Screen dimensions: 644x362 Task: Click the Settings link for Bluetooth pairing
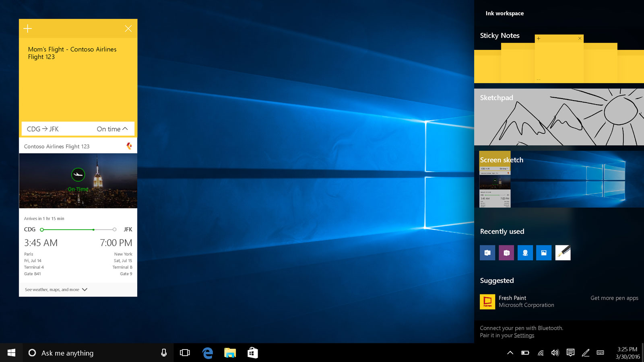click(x=524, y=335)
